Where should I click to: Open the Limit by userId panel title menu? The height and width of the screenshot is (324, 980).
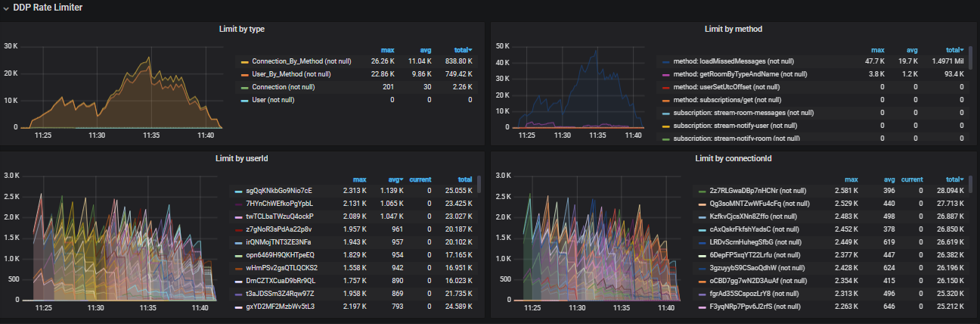pos(241,158)
